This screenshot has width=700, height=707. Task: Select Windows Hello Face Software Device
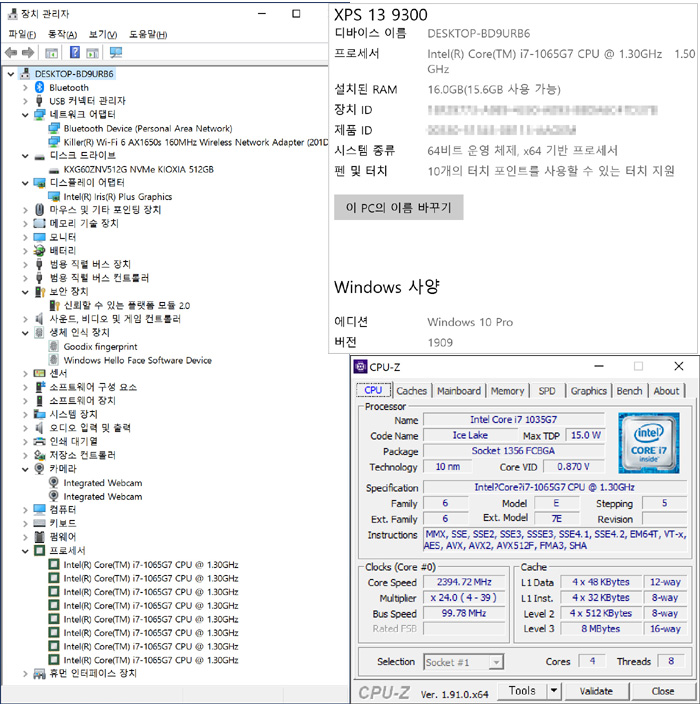[x=138, y=360]
